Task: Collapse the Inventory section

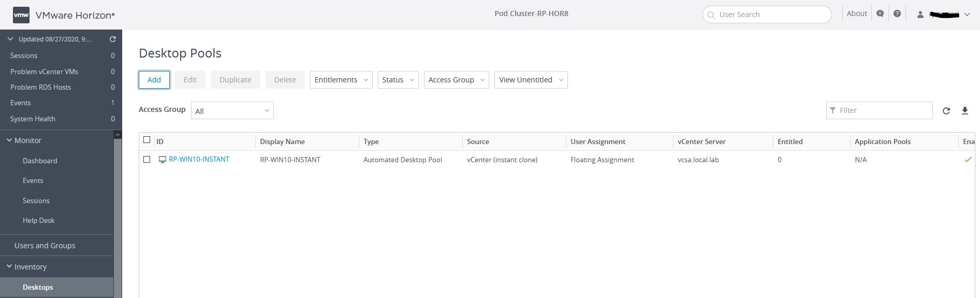Action: coord(9,266)
